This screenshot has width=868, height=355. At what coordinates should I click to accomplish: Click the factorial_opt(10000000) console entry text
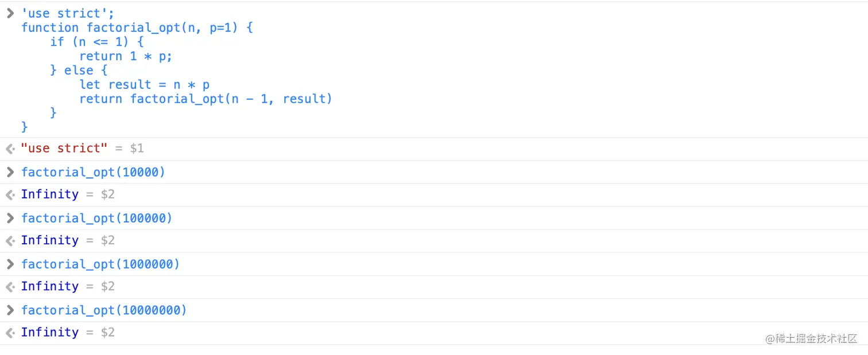point(104,310)
